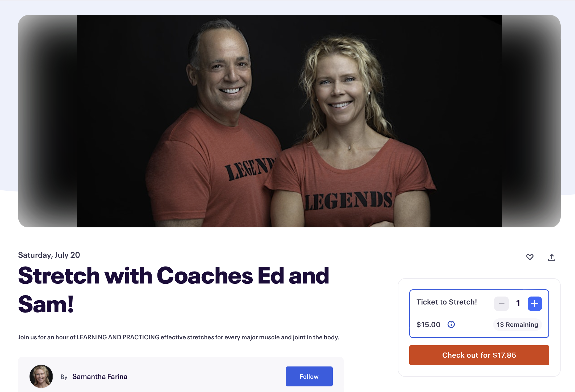Follow organizer Samantha Farina

(x=309, y=376)
